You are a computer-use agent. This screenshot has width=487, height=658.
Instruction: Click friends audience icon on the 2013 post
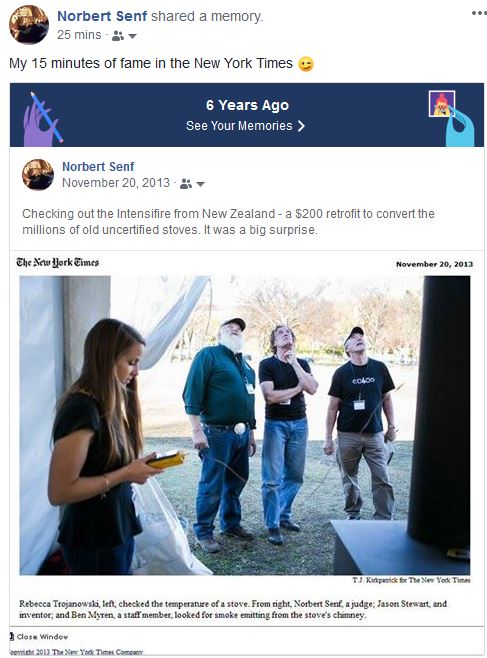point(186,184)
